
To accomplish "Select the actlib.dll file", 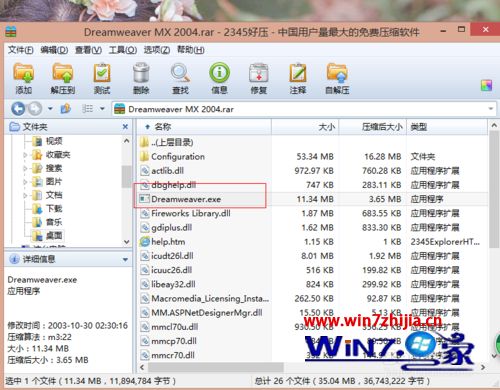I will click(x=167, y=171).
